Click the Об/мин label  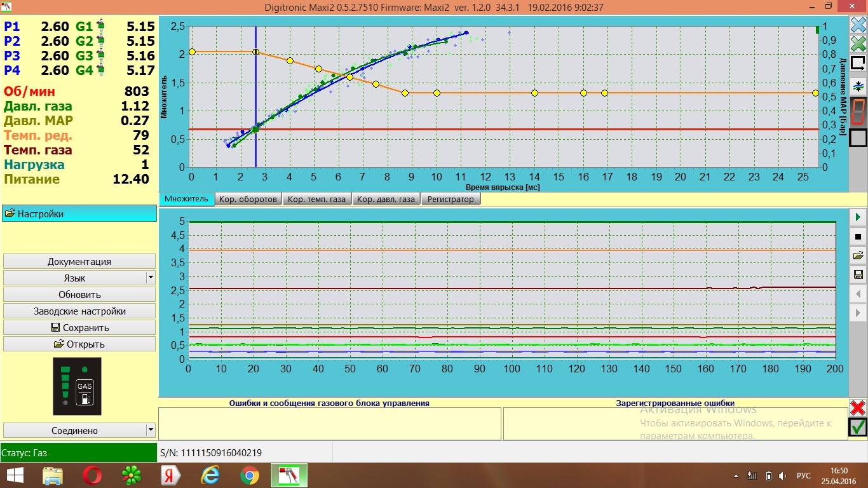(29, 91)
